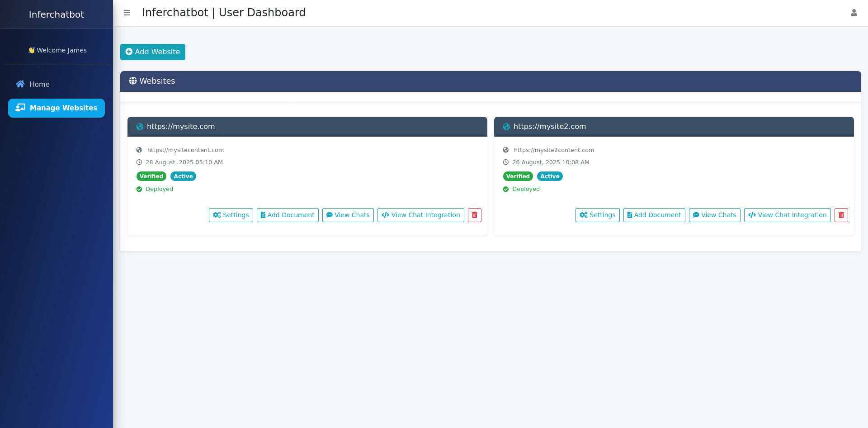Click Add Website
868x428 pixels.
coord(152,52)
